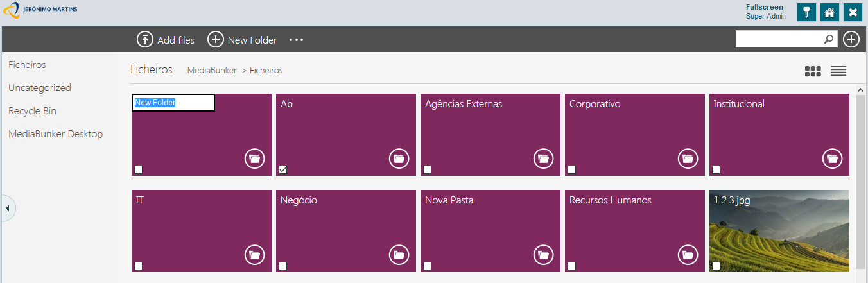Open Recycle Bin in sidebar

(32, 111)
